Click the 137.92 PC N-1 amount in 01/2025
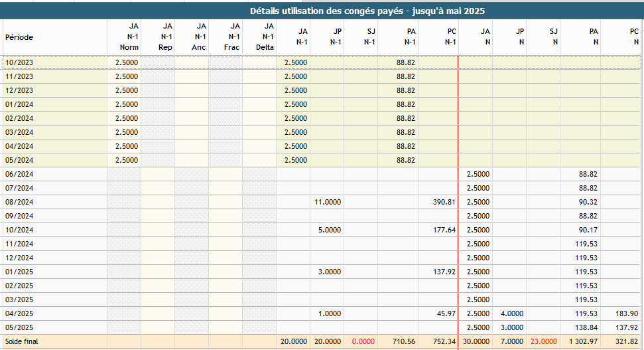Image resolution: width=644 pixels, height=350 pixels. (444, 272)
